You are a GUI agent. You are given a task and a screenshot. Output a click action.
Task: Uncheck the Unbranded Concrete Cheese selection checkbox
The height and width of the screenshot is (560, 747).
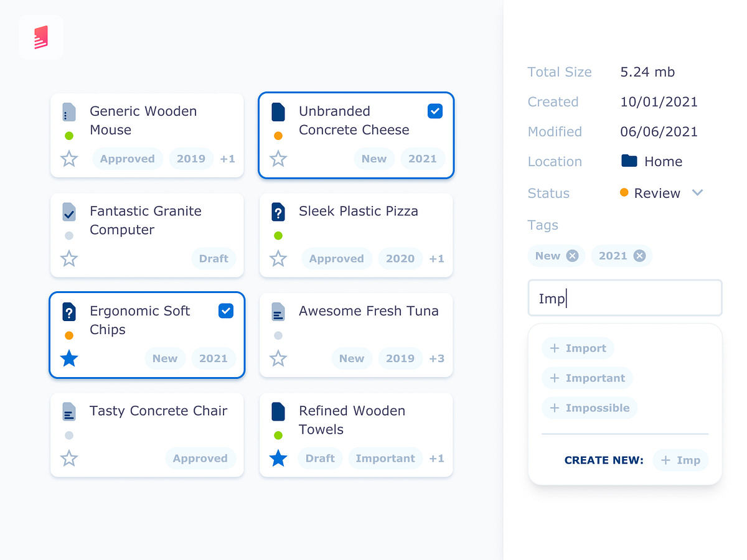[435, 111]
